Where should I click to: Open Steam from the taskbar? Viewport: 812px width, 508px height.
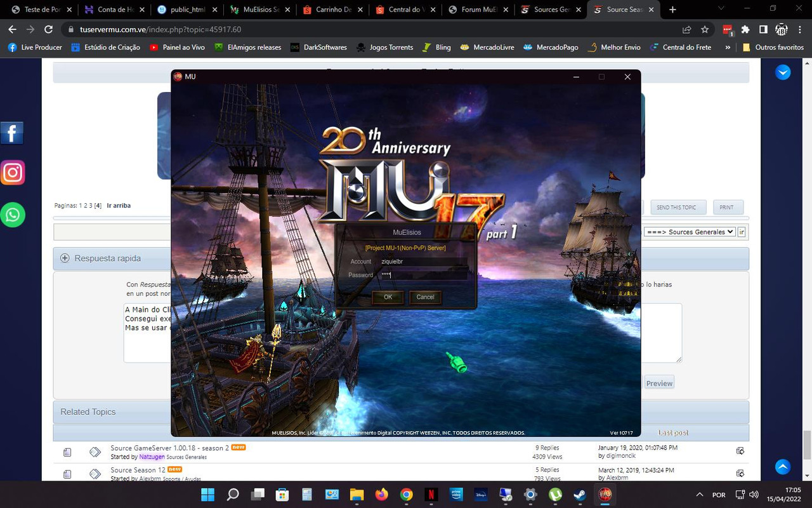click(x=580, y=494)
